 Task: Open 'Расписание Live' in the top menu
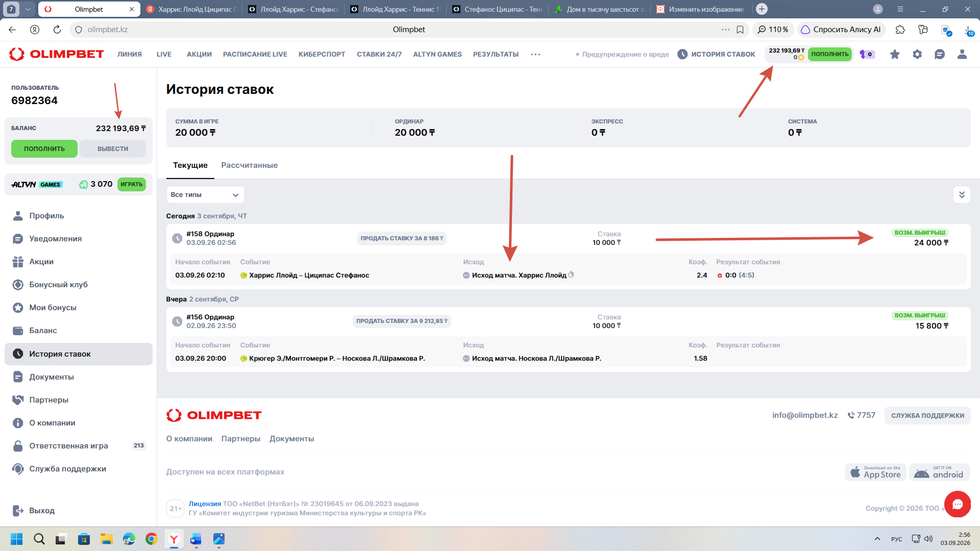(255, 54)
